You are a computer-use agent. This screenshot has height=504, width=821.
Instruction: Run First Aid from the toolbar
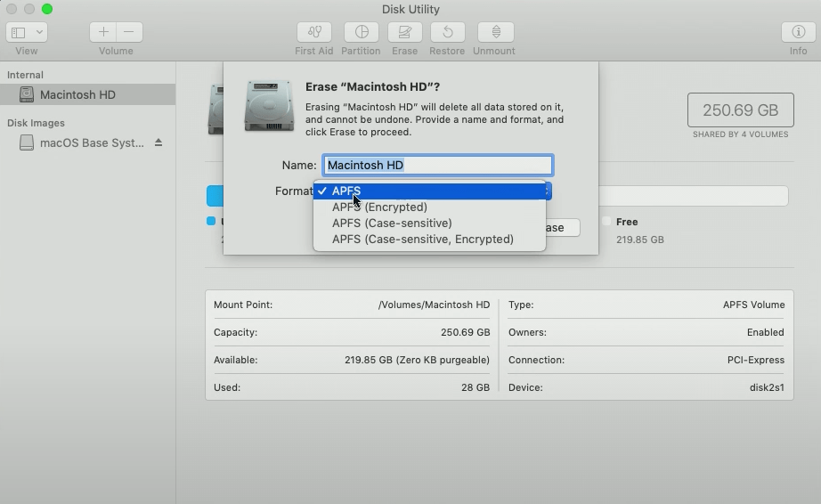(x=314, y=32)
